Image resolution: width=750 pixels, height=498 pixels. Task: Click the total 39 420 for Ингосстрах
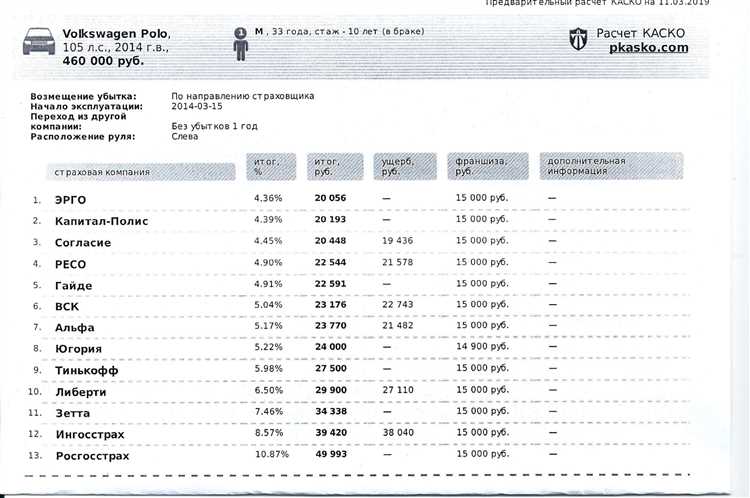[x=331, y=432]
